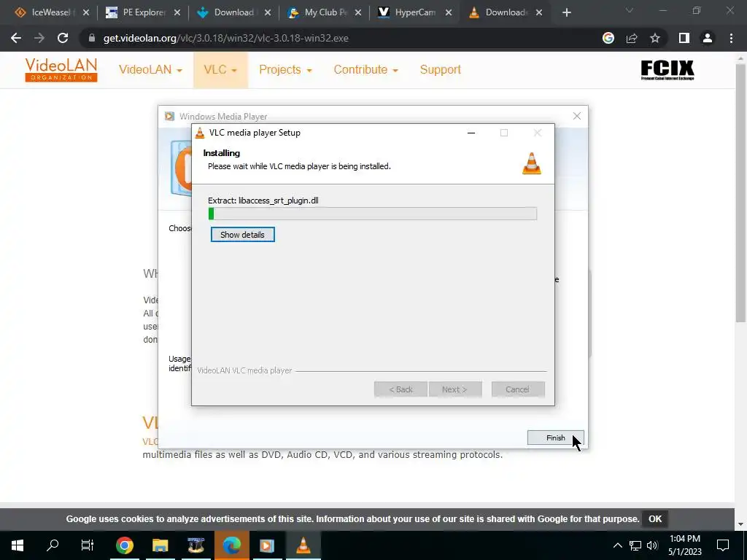
Task: Open taskbar Search magnifier
Action: pyautogui.click(x=53, y=545)
